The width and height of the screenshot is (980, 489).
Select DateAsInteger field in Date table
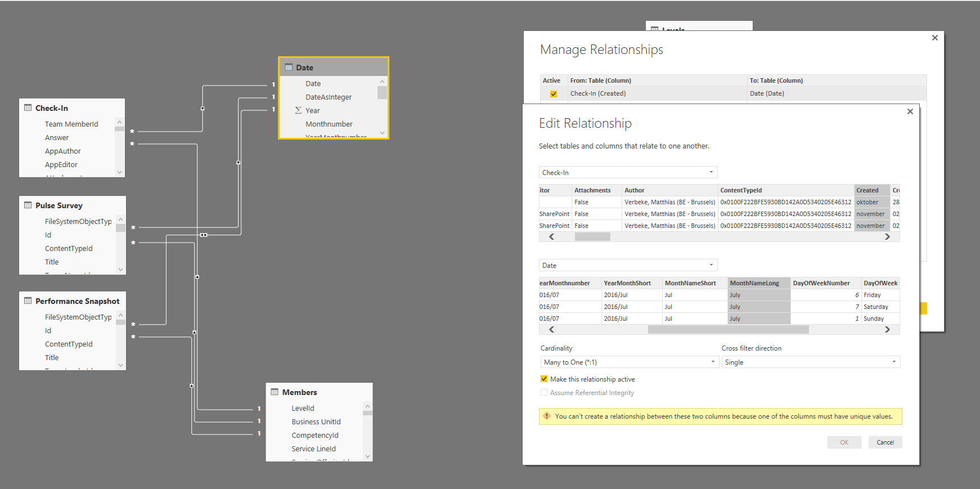tap(329, 97)
